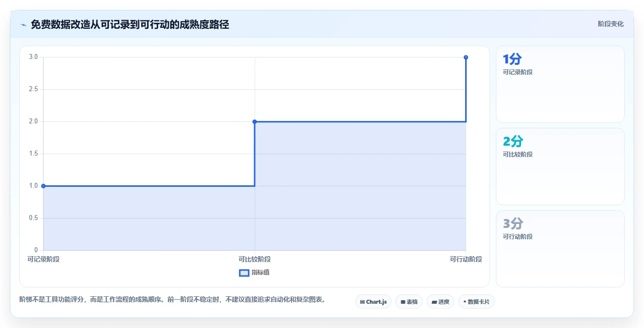Image resolution: width=644 pixels, height=328 pixels.
Task: Click the icon inside the Chart.js tag
Action: (362, 302)
